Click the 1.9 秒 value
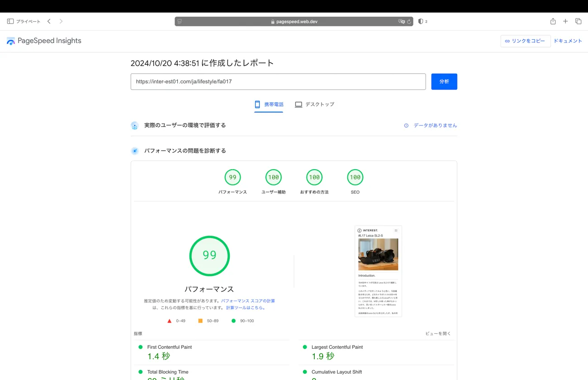This screenshot has height=380, width=588. tap(323, 356)
